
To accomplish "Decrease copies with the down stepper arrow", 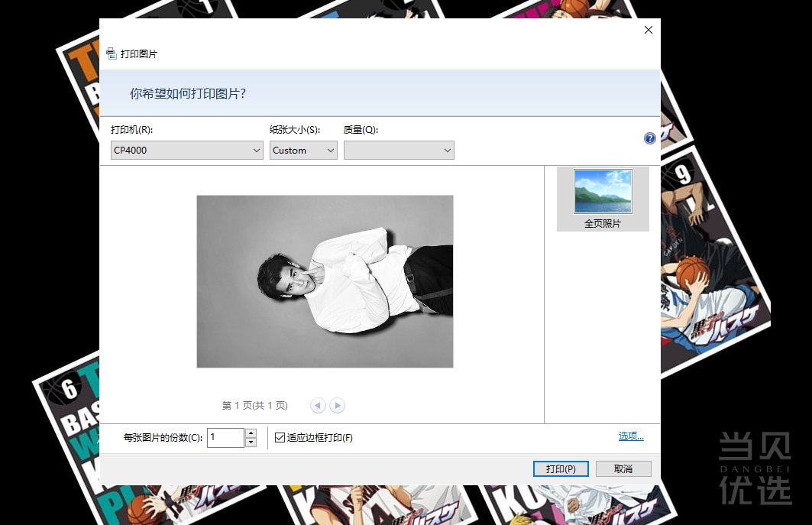I will click(x=251, y=442).
